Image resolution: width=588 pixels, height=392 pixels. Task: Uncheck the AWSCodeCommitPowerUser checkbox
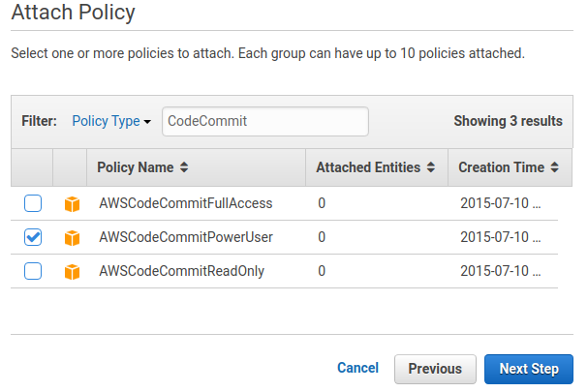(x=33, y=237)
